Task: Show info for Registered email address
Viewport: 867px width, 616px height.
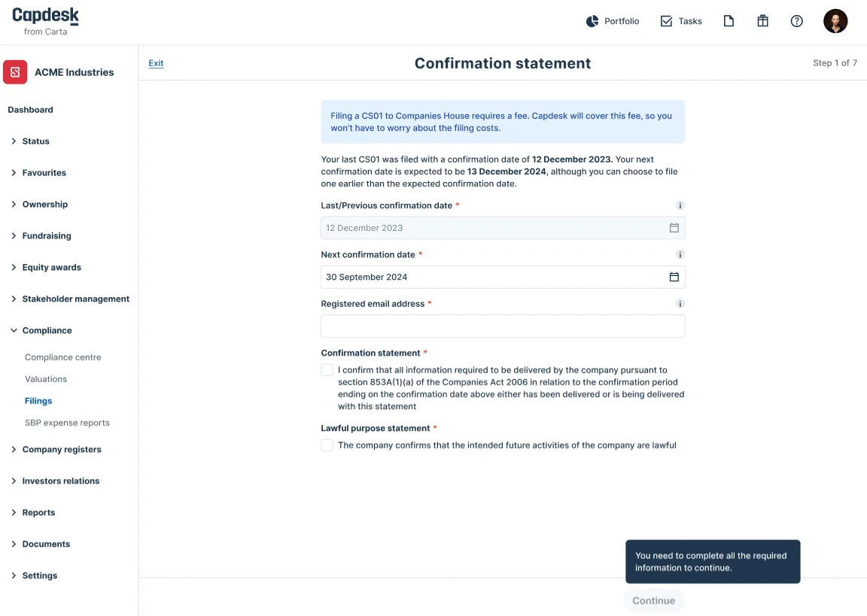Action: 680,304
